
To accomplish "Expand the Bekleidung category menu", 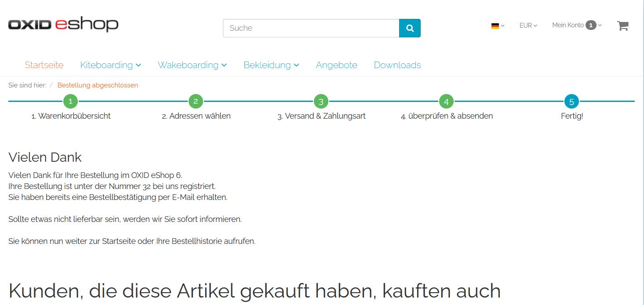I will pos(271,65).
